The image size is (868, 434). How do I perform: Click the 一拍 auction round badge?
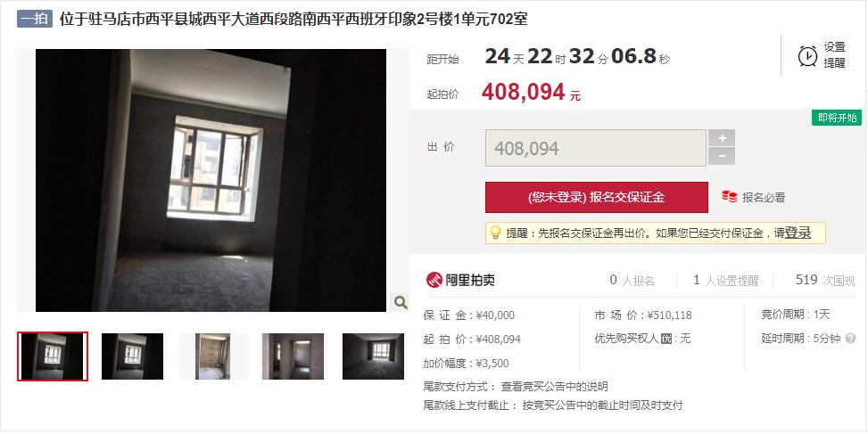pyautogui.click(x=34, y=19)
